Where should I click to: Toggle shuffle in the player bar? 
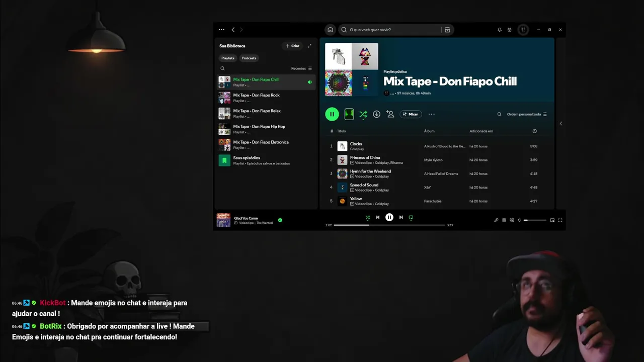(368, 217)
